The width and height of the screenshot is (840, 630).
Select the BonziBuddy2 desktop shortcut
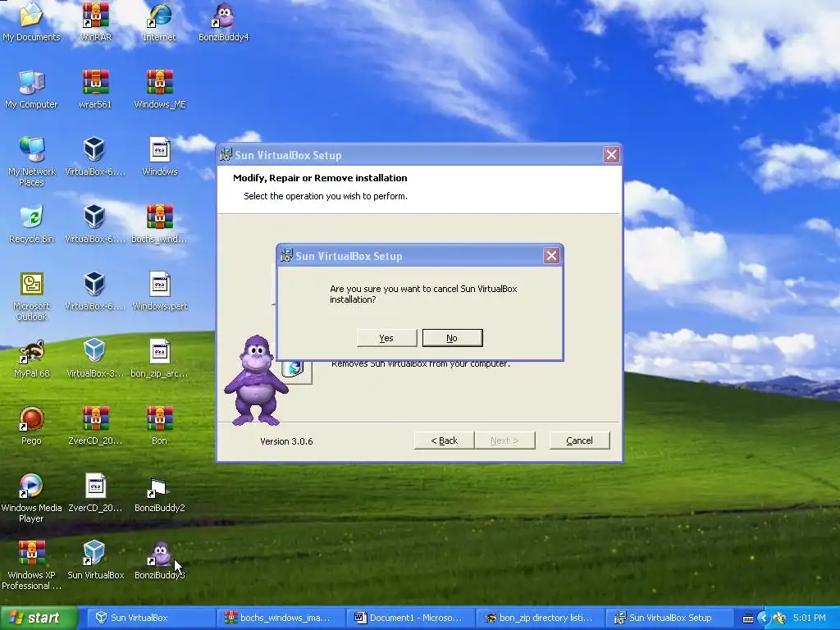point(160,493)
